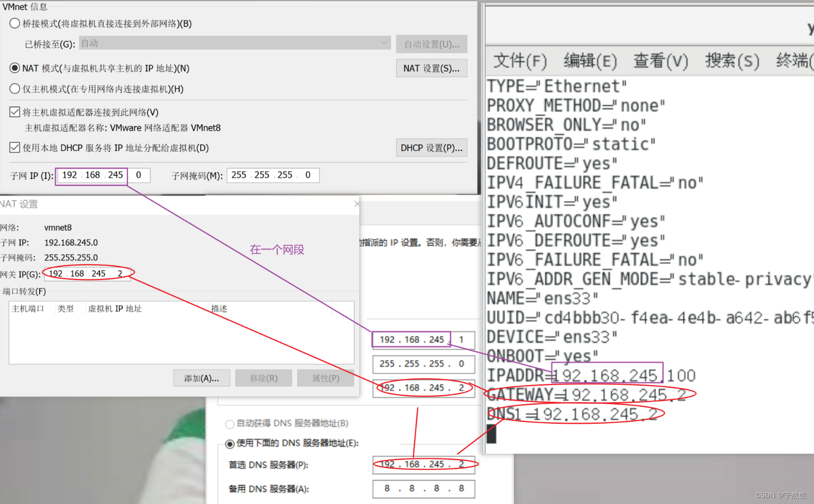Viewport: 814px width, 504px height.
Task: Click the NAME="ens33" line
Action: click(542, 298)
